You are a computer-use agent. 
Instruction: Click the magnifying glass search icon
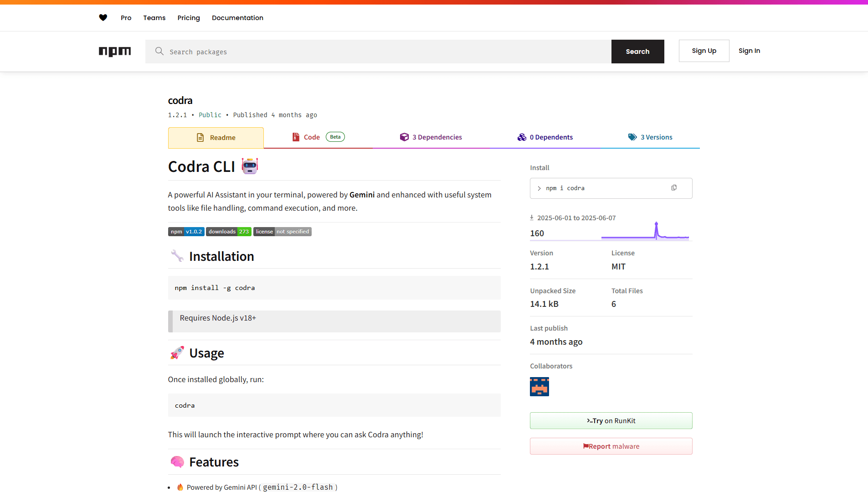point(159,51)
